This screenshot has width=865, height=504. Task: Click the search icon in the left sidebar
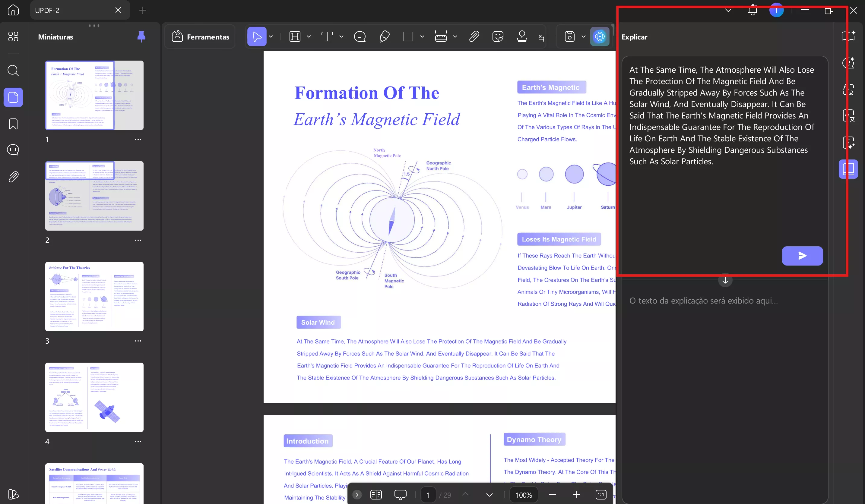13,71
